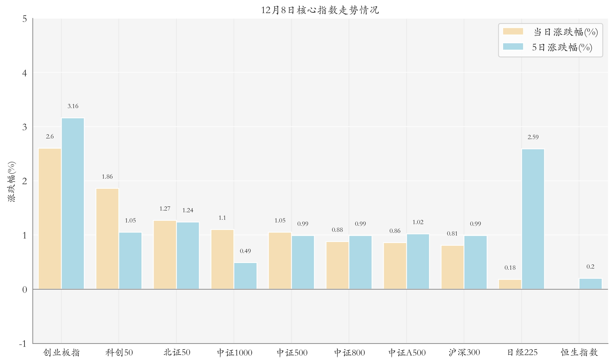Click the 北证50 x-axis label

[x=177, y=353]
